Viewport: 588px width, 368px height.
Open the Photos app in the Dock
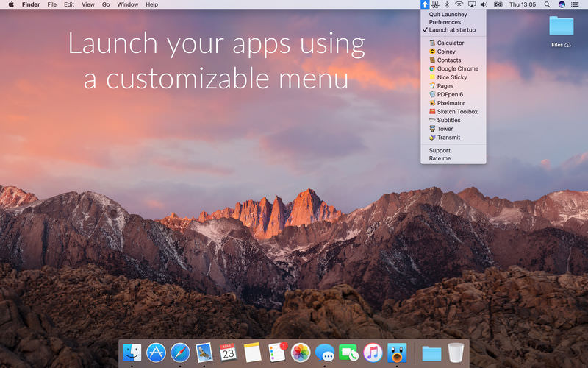300,353
